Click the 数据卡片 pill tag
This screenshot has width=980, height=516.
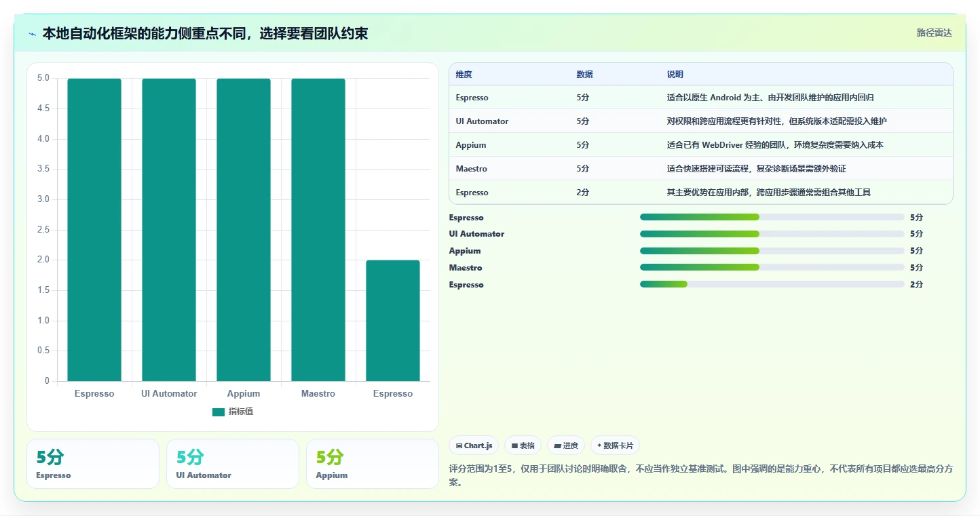615,445
